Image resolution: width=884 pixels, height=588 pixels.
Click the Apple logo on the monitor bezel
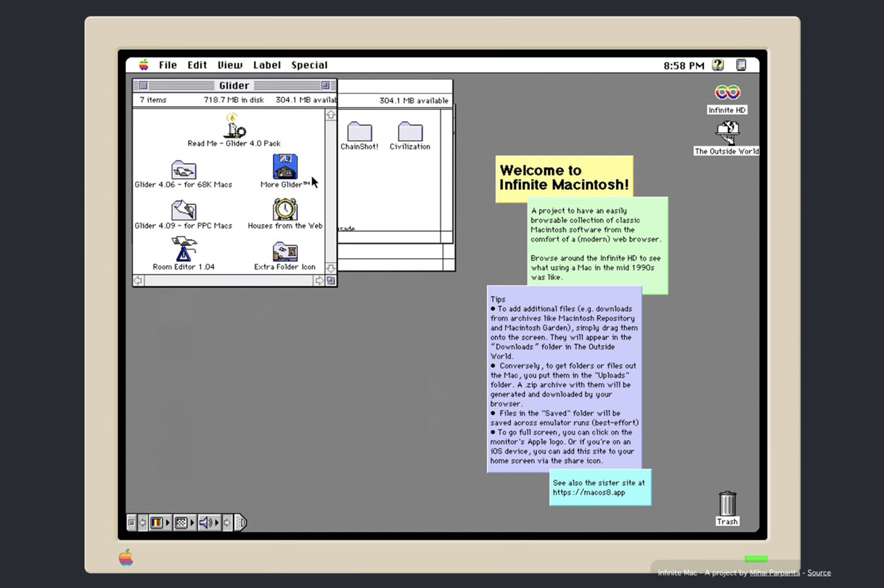point(126,558)
